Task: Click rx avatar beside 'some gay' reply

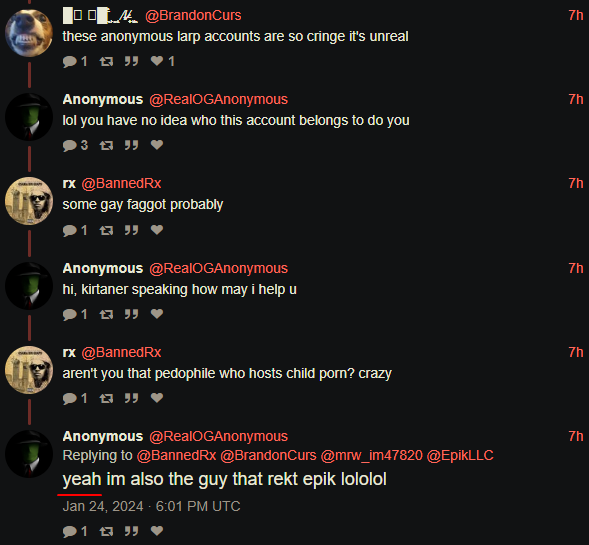Action: 29,201
